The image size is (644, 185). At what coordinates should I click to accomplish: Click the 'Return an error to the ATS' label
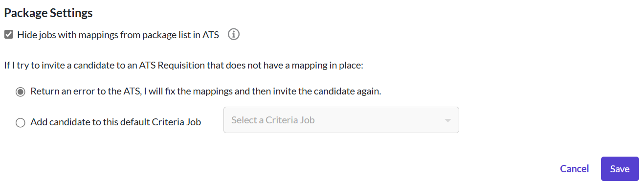[x=205, y=92]
